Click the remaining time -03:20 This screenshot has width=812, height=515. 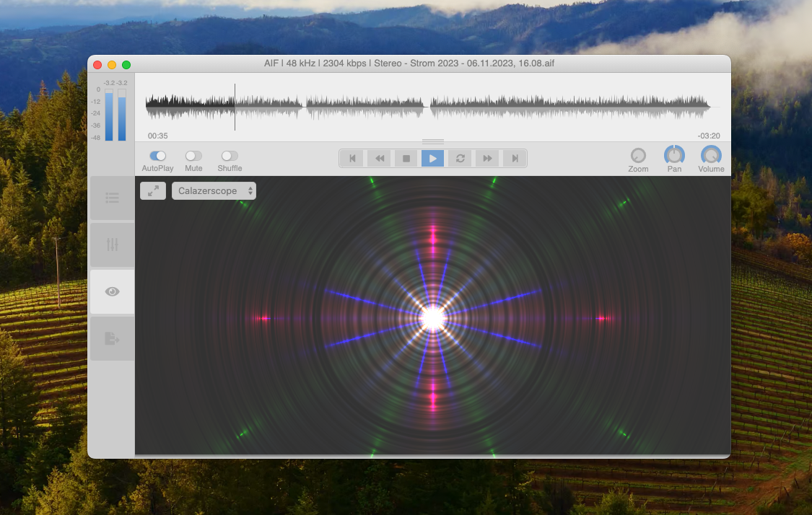point(709,136)
